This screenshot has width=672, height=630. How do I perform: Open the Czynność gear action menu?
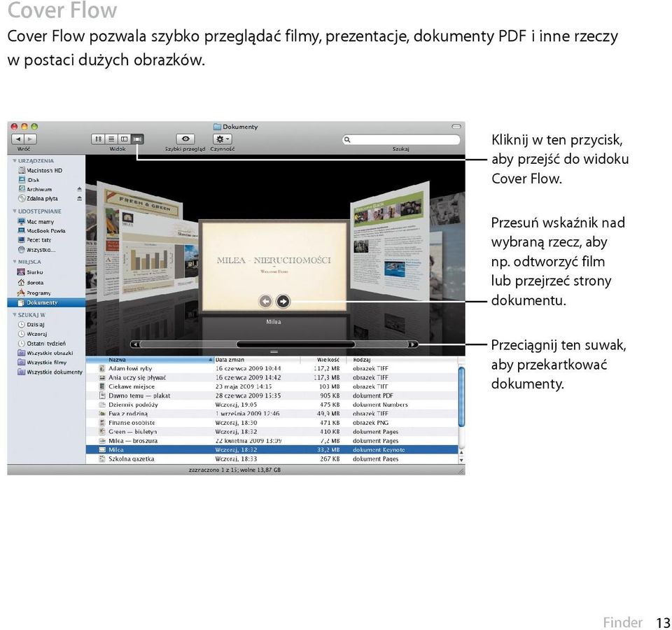(223, 139)
